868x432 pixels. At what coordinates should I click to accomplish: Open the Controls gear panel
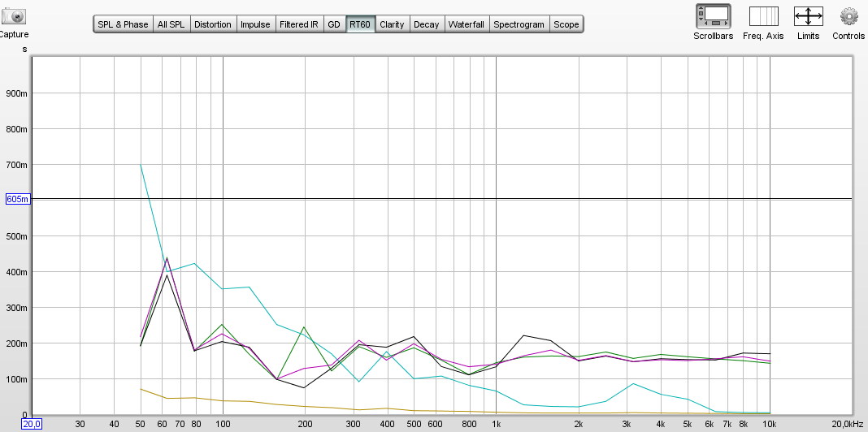tap(848, 15)
